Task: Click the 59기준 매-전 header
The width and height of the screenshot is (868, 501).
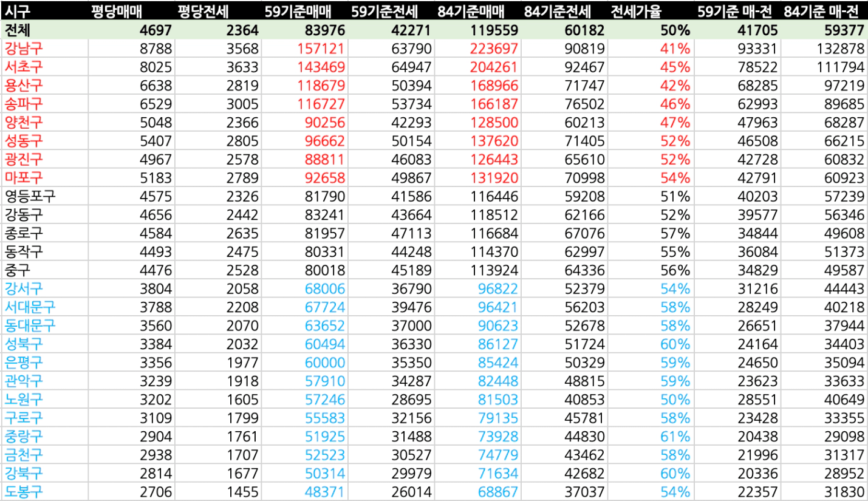Action: click(x=736, y=11)
